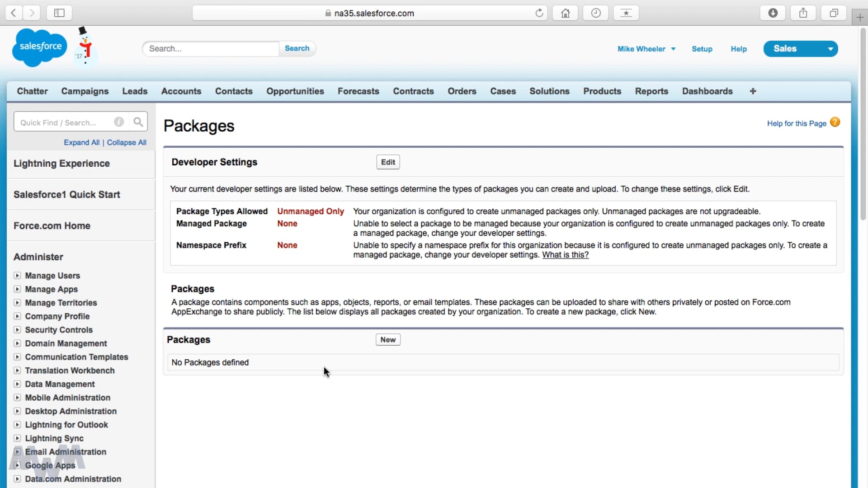Expand Lightning for Outlook section
The width and height of the screenshot is (868, 488).
(x=17, y=425)
